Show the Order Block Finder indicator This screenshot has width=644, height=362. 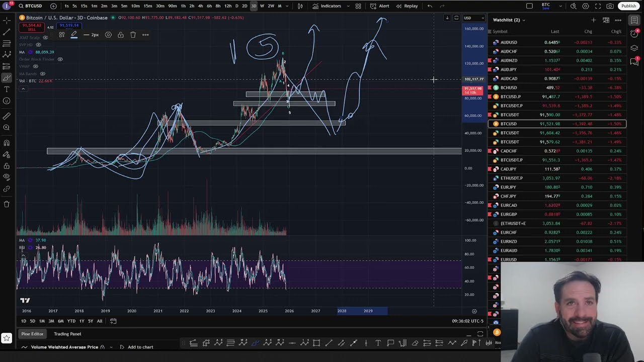[60, 59]
